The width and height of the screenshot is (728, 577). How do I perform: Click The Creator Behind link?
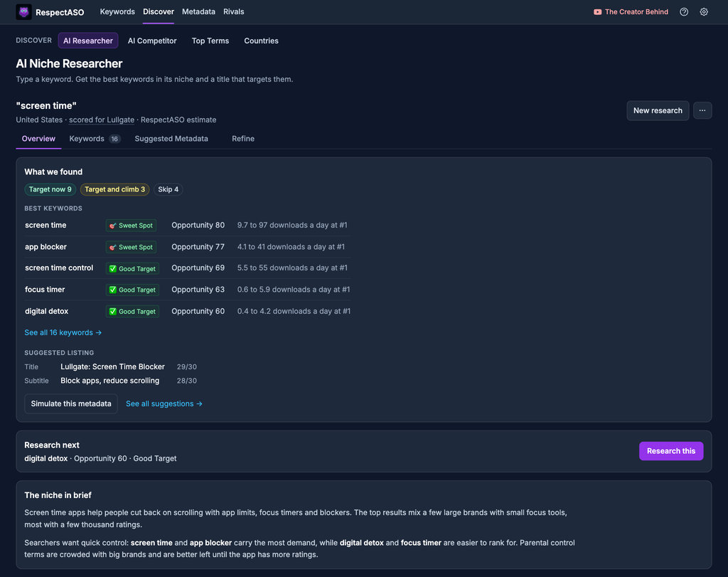tap(636, 12)
